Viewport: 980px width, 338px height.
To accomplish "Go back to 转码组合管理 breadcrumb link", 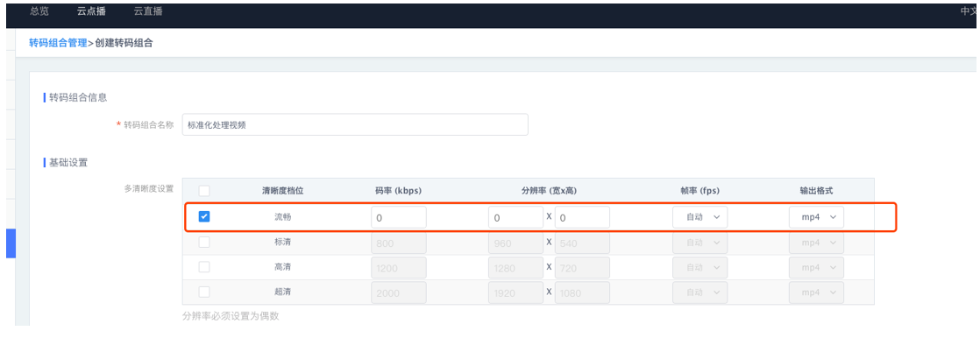I will click(58, 43).
